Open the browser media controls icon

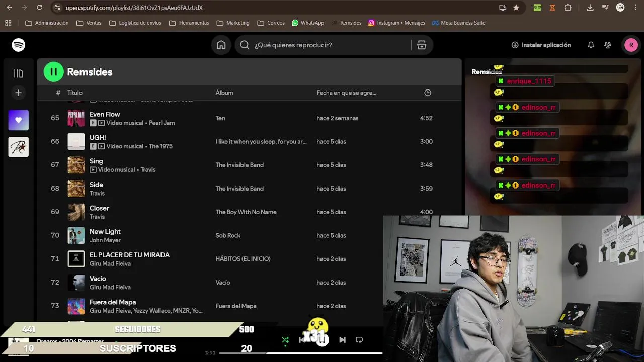605,8
